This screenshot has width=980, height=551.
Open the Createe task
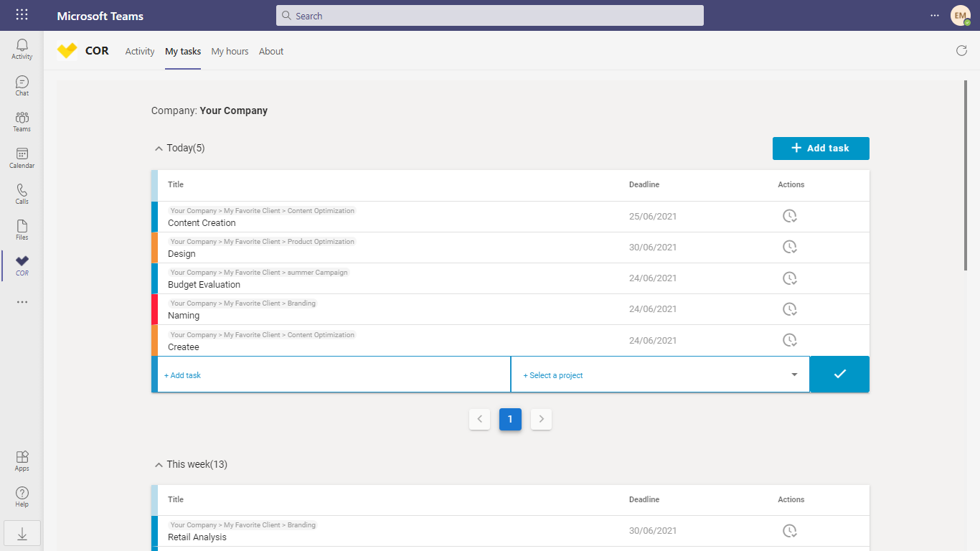(x=184, y=347)
